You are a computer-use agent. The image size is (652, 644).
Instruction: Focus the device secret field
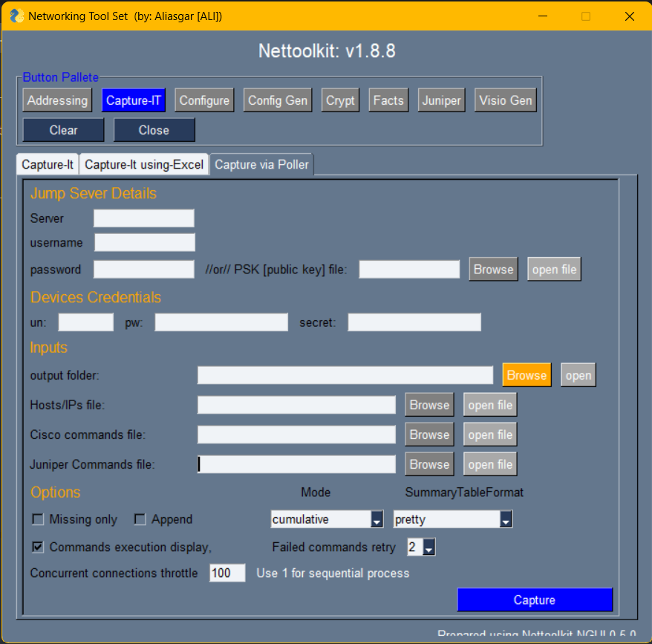[414, 322]
